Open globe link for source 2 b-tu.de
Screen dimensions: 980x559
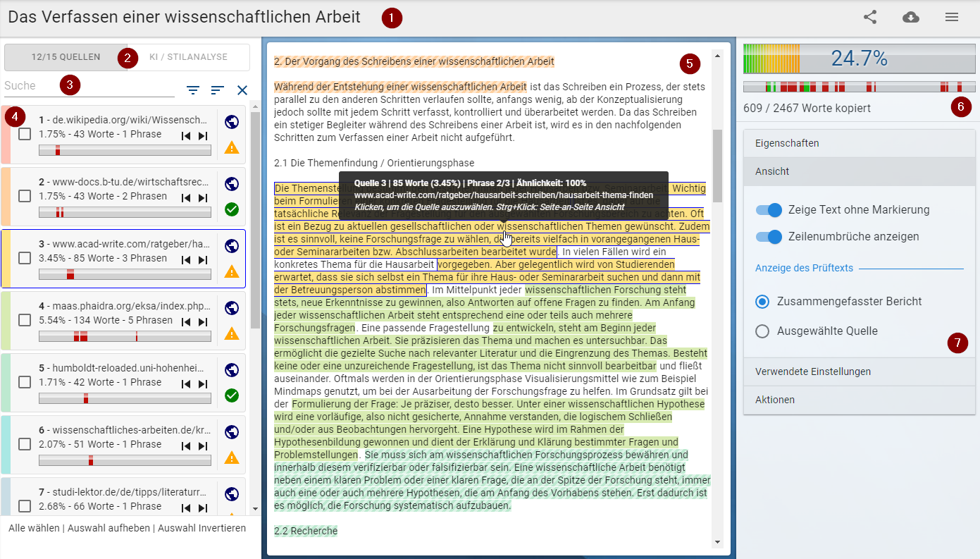click(232, 184)
